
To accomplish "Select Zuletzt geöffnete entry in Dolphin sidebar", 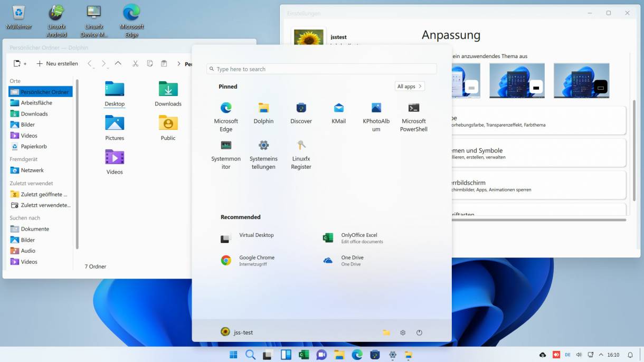I will pos(41,194).
